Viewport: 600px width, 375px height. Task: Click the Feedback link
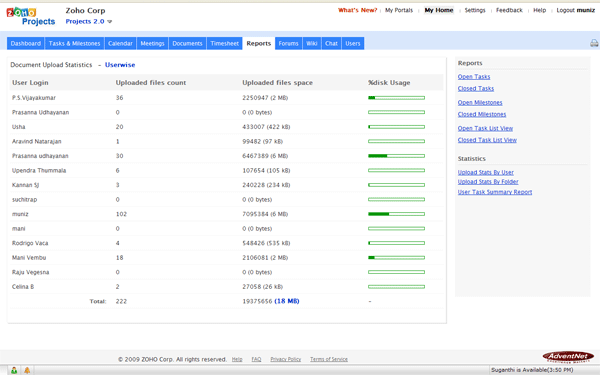point(509,10)
